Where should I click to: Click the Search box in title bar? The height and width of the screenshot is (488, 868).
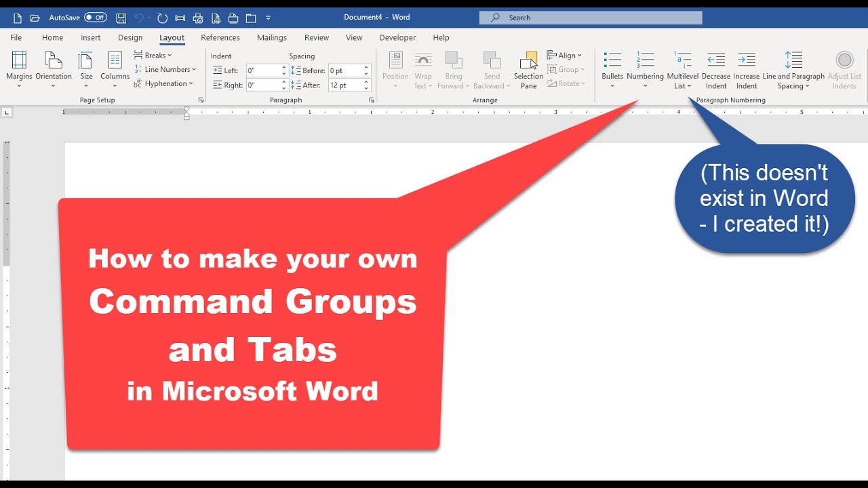[590, 18]
